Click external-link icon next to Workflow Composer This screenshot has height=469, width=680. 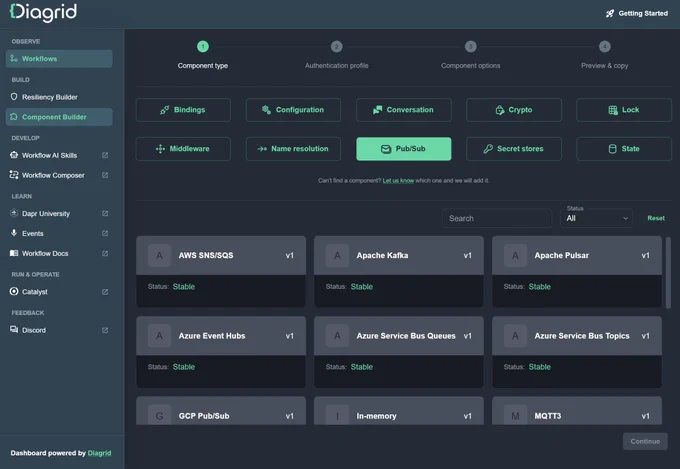click(x=105, y=175)
